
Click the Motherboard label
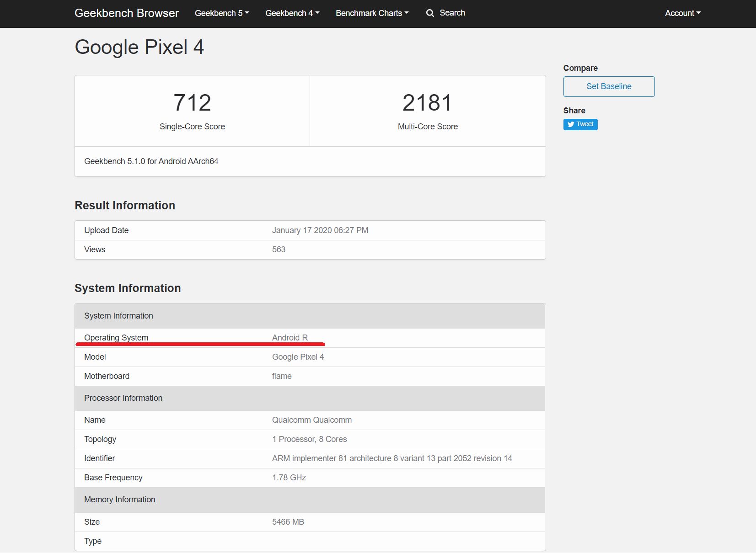[107, 376]
